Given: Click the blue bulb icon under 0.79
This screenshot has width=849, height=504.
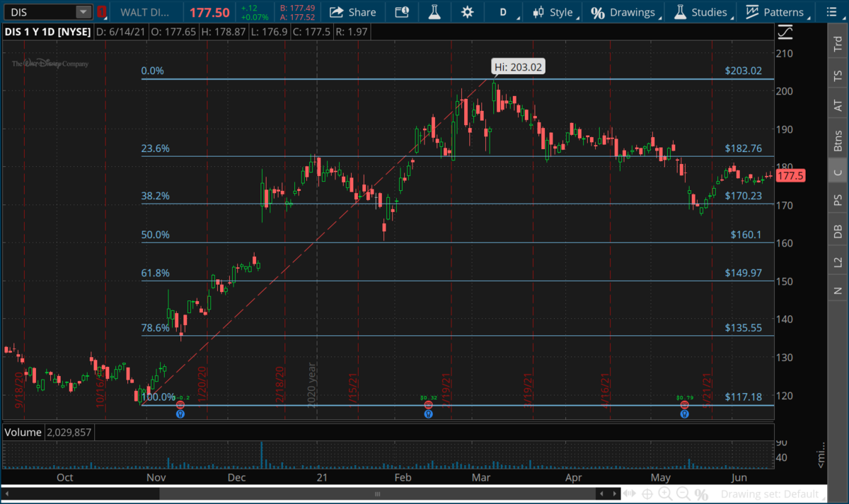Looking at the screenshot, I should tap(684, 414).
